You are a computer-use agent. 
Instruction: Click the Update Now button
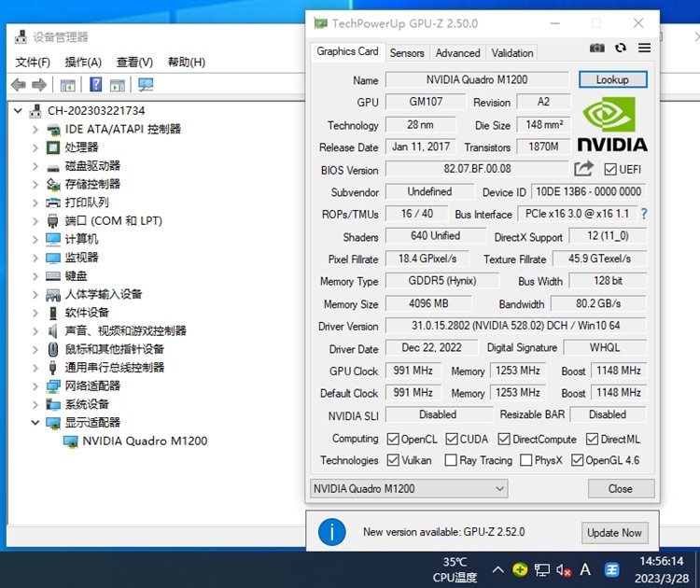click(x=614, y=533)
